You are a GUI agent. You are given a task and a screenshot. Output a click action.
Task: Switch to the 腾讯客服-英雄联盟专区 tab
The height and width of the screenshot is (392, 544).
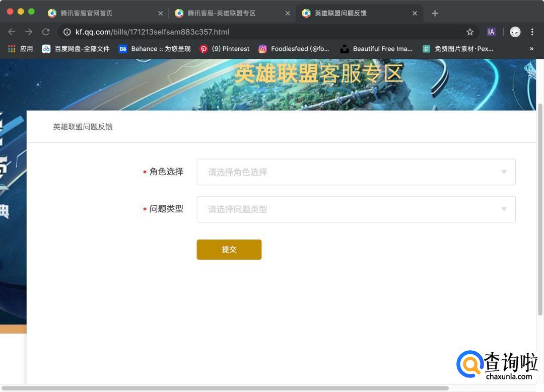click(232, 13)
